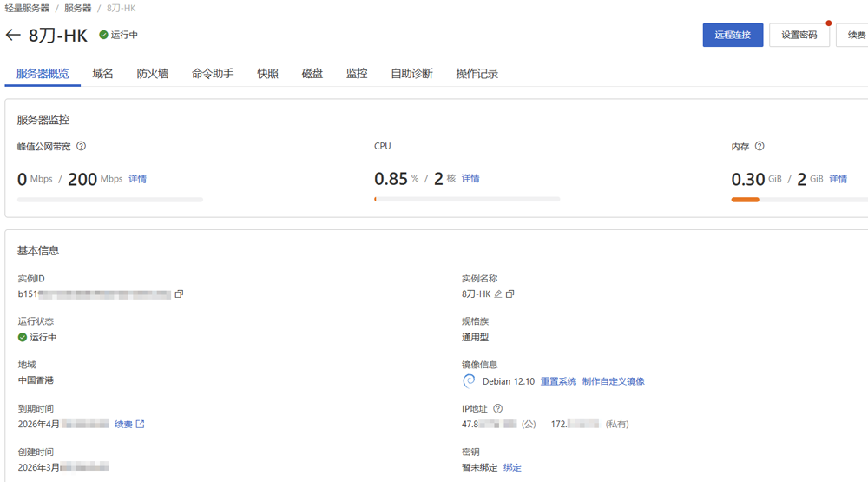Open the 快照 tab
The image size is (868, 482).
[267, 74]
